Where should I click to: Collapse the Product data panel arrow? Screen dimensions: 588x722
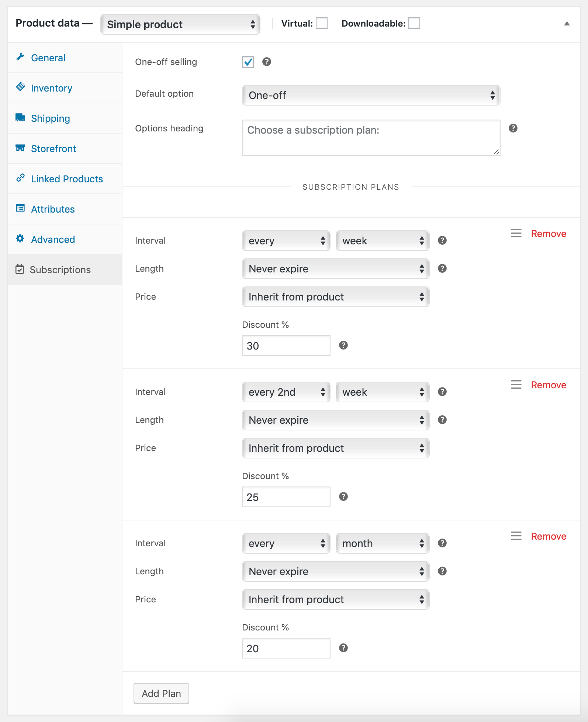(x=567, y=24)
